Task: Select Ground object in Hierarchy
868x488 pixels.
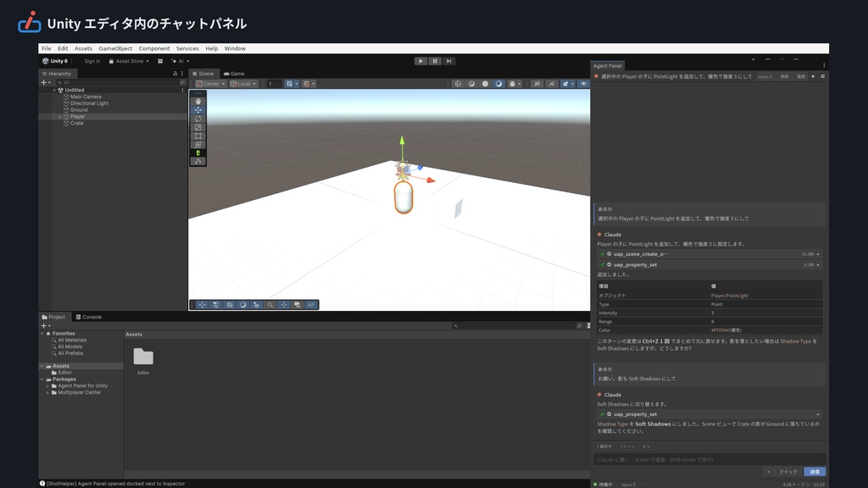Action: pos(79,110)
